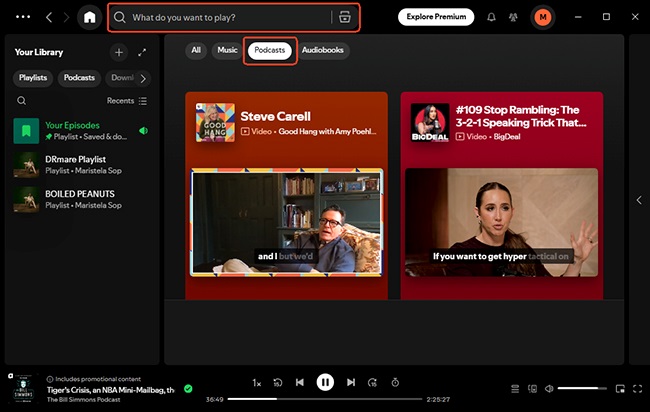Go forward with the right arrow

(66, 17)
